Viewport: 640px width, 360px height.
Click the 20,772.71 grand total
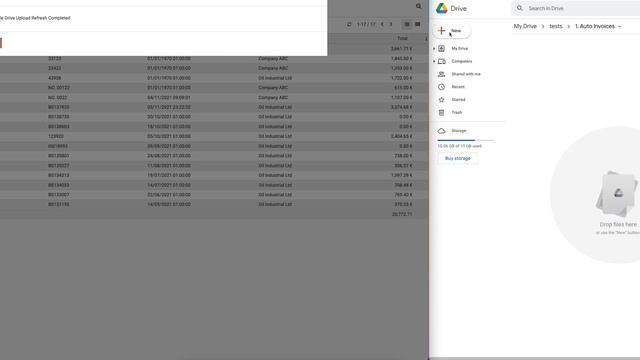pyautogui.click(x=402, y=214)
